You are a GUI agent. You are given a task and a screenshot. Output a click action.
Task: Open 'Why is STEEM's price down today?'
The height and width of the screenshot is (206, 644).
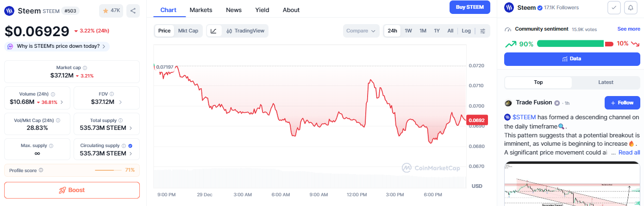(x=57, y=46)
